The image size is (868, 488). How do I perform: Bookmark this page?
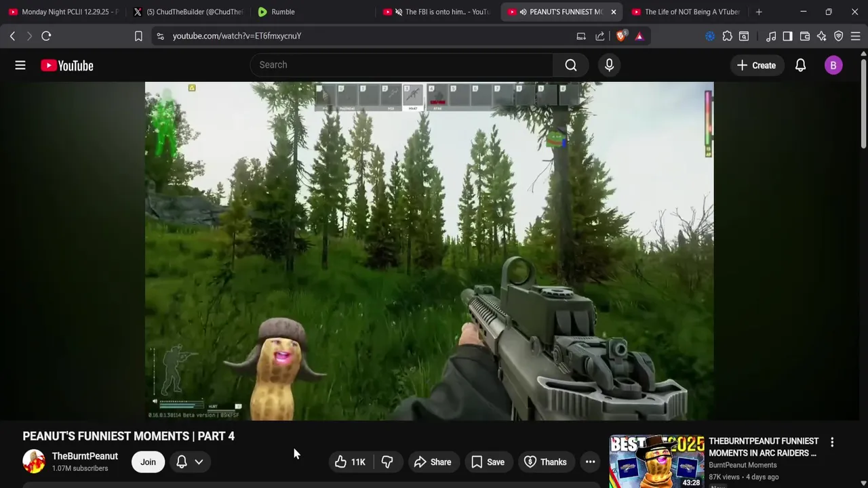click(138, 36)
